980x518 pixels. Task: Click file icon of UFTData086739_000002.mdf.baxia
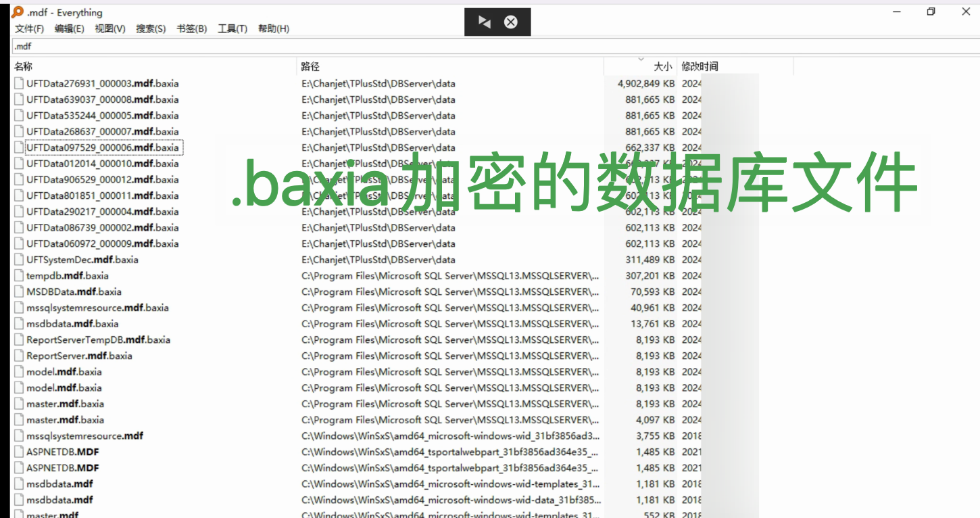click(19, 228)
